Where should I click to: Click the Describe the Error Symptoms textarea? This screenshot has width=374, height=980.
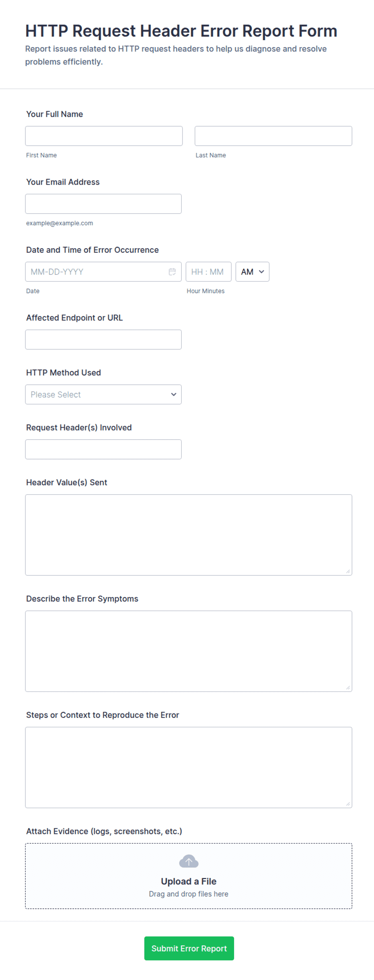[189, 651]
